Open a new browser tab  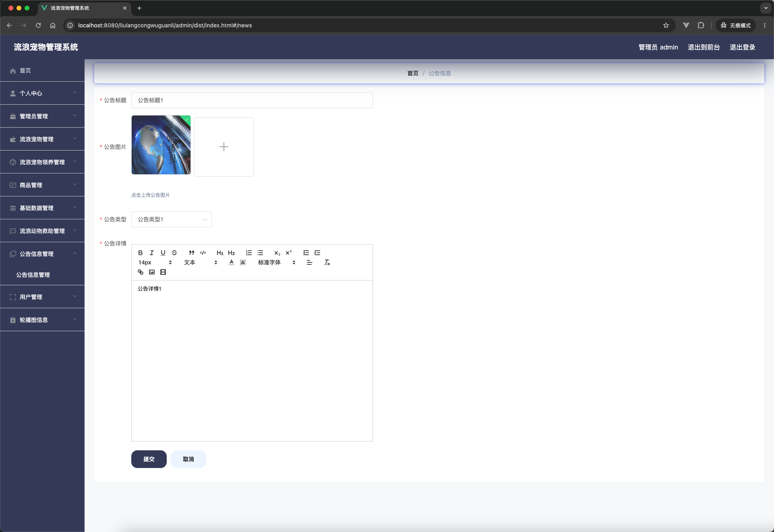139,8
